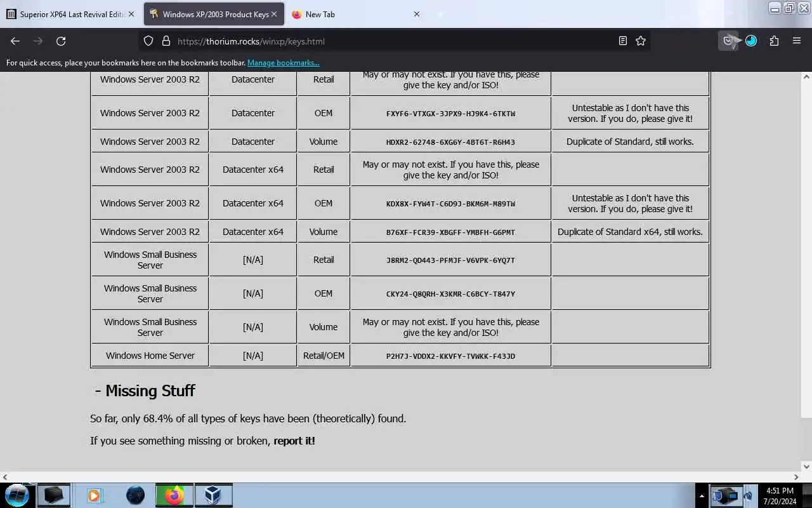Click 'Duplicate of Standard, still works.' note

[630, 142]
